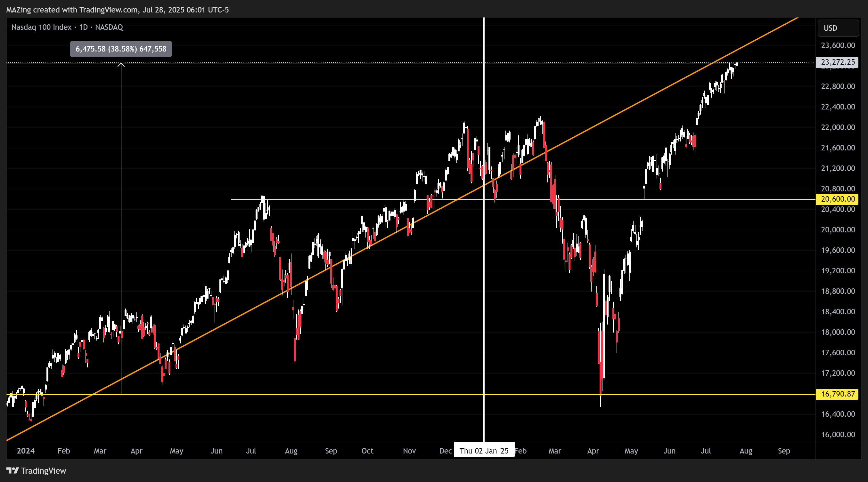Click the 16,400.00 price axis label

[x=838, y=414]
